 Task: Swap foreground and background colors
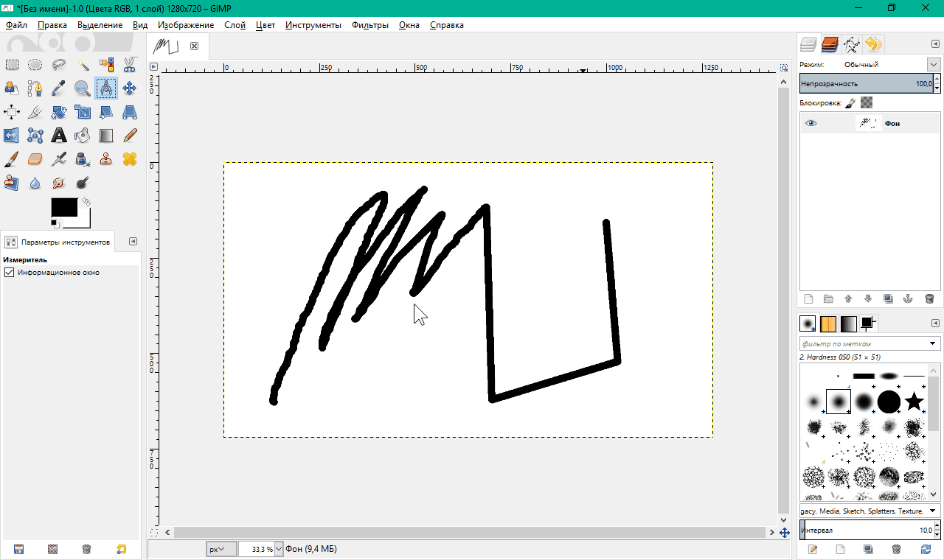(x=86, y=202)
